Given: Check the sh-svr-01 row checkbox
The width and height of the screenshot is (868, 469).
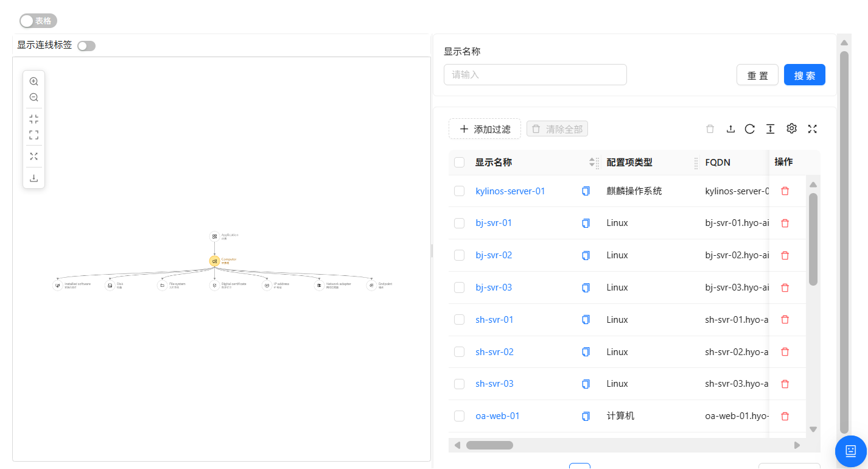Looking at the screenshot, I should click(460, 320).
